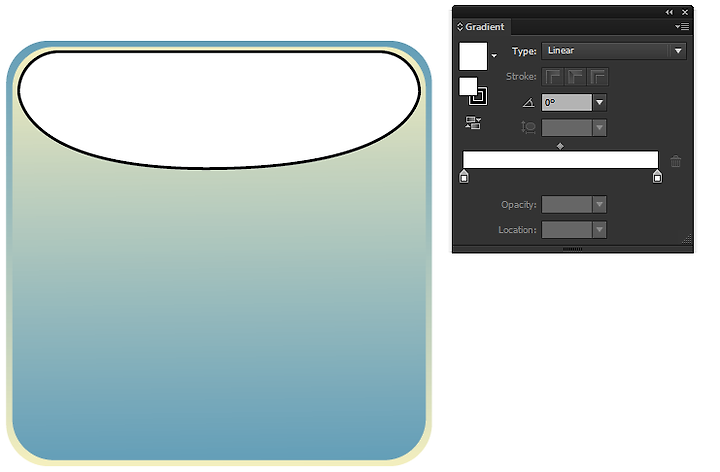Image resolution: width=720 pixels, height=472 pixels.
Task: Click the gradient slider bar
Action: (x=560, y=159)
